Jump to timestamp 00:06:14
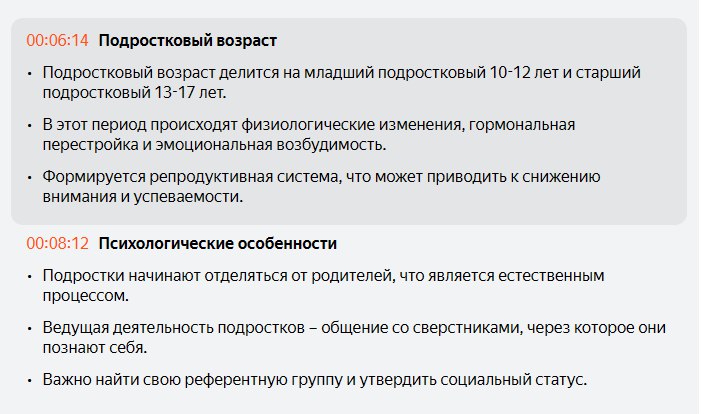Image resolution: width=701 pixels, height=414 pixels. pos(58,41)
